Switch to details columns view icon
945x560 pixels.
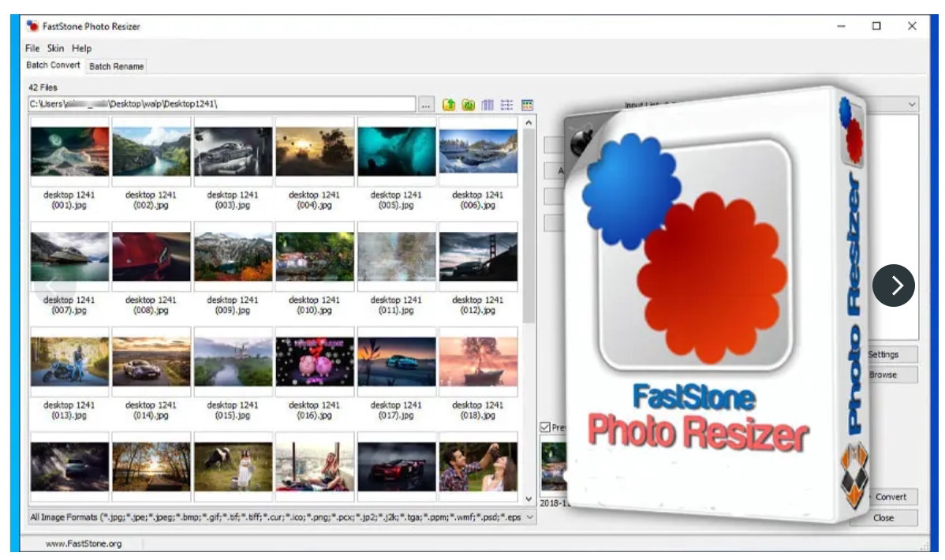coord(487,105)
